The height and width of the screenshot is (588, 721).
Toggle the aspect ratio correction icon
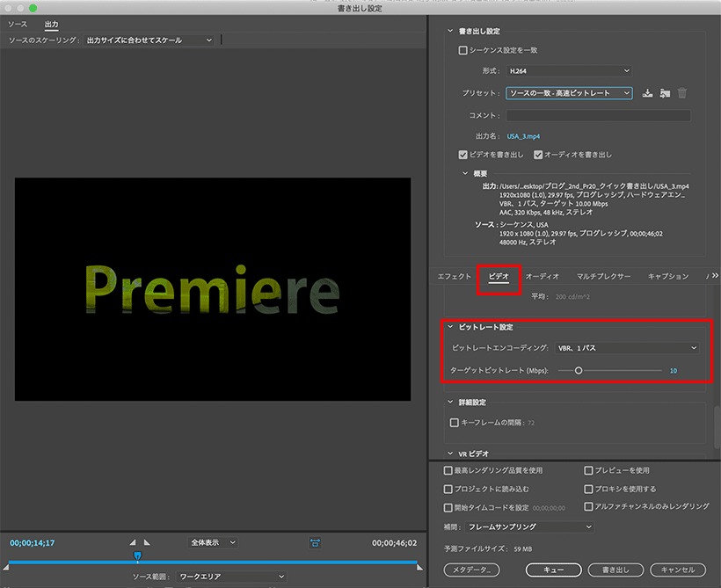315,543
